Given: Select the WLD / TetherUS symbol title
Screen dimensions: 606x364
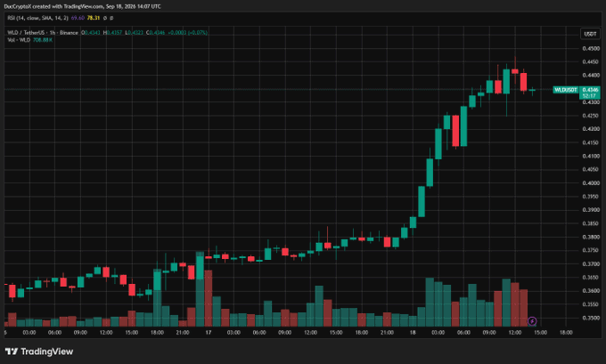Looking at the screenshot, I should click(43, 33).
